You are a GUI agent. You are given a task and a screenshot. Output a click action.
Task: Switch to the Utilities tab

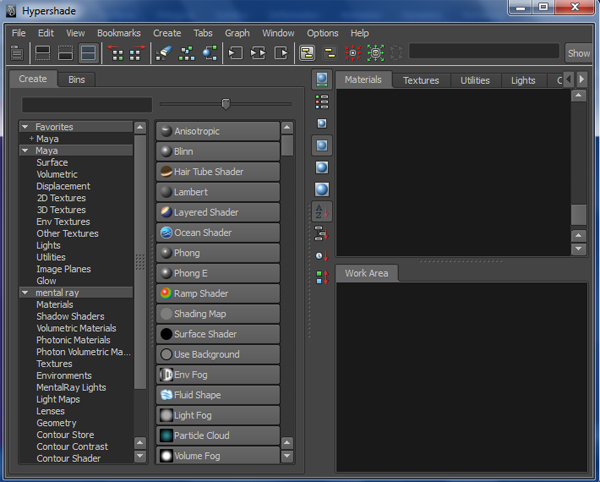coord(475,80)
